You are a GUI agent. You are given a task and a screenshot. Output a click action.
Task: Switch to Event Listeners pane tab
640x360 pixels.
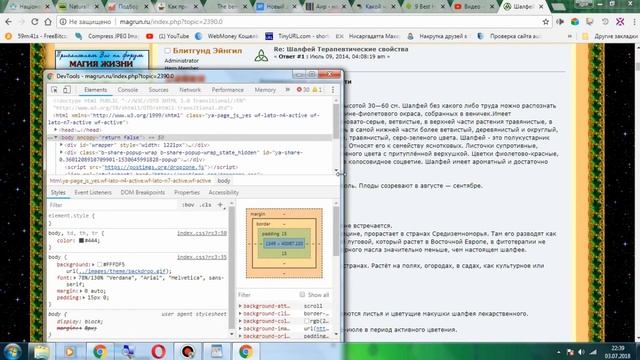[x=93, y=192]
